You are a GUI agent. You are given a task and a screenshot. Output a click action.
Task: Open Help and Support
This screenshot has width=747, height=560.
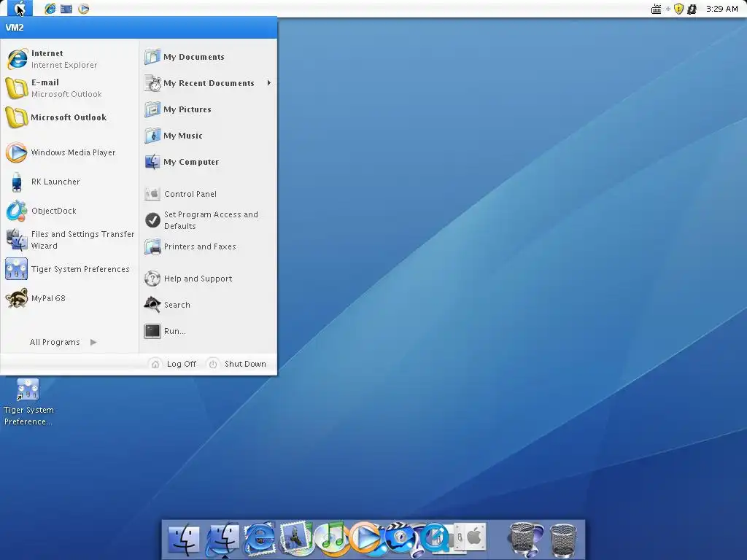(x=208, y=279)
